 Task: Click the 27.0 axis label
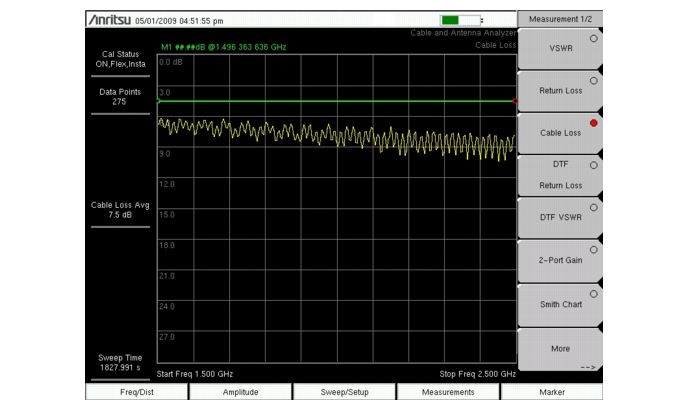(167, 337)
